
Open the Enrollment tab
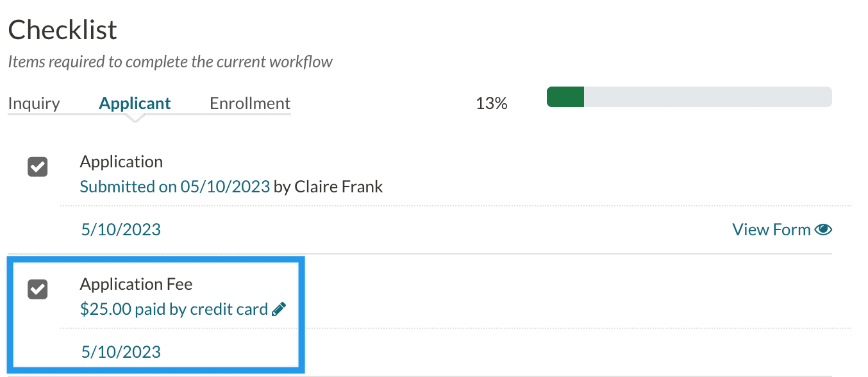pos(250,103)
